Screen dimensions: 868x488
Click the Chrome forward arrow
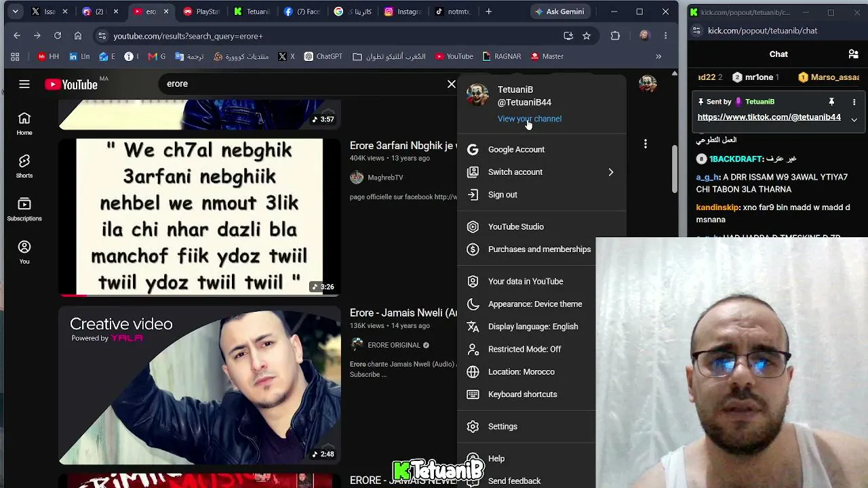(x=37, y=36)
